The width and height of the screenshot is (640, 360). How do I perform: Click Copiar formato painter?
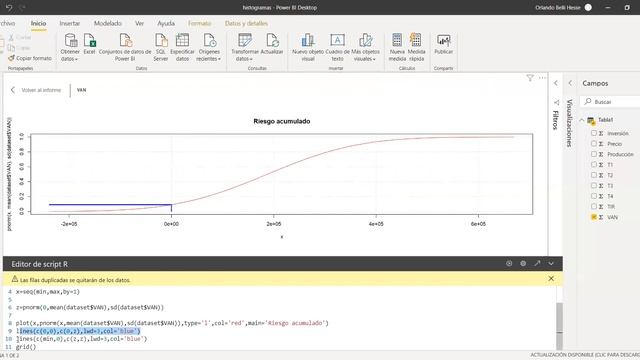(30, 58)
